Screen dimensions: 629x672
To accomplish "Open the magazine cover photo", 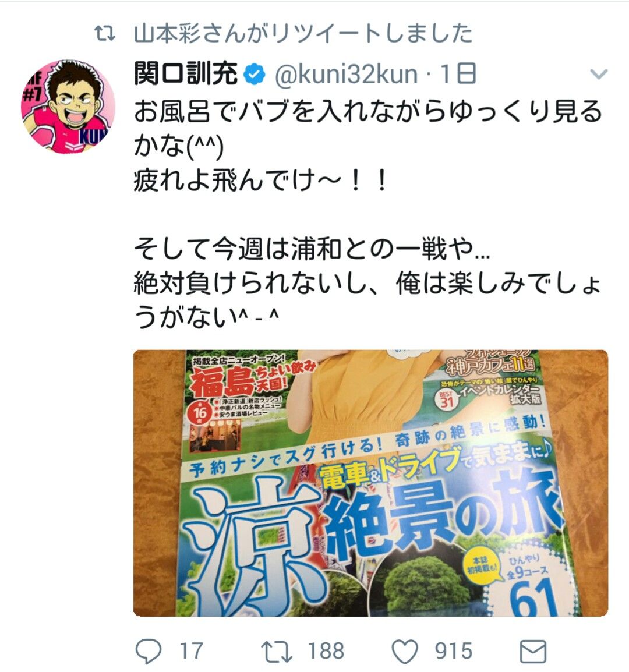I will [370, 483].
